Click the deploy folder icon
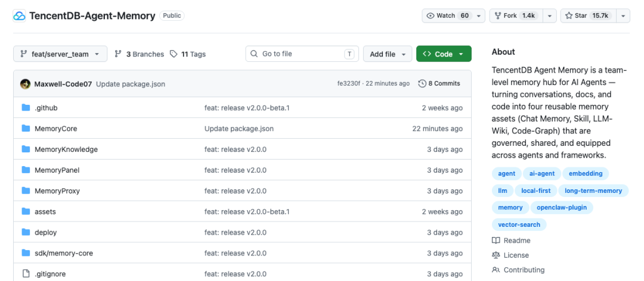This screenshot has height=281, width=644. point(26,232)
